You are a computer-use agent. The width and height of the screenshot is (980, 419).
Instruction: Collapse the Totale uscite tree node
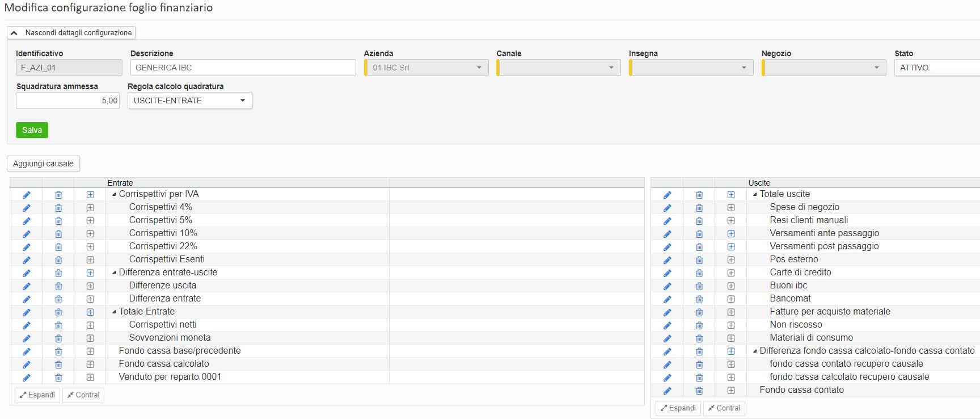click(x=755, y=194)
